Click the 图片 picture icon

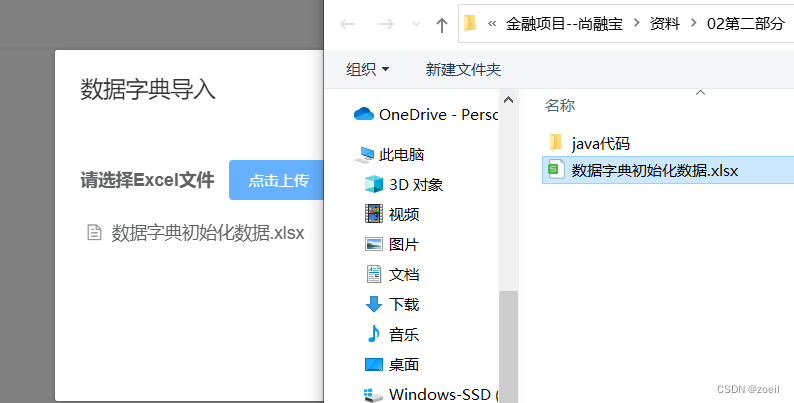tap(374, 244)
